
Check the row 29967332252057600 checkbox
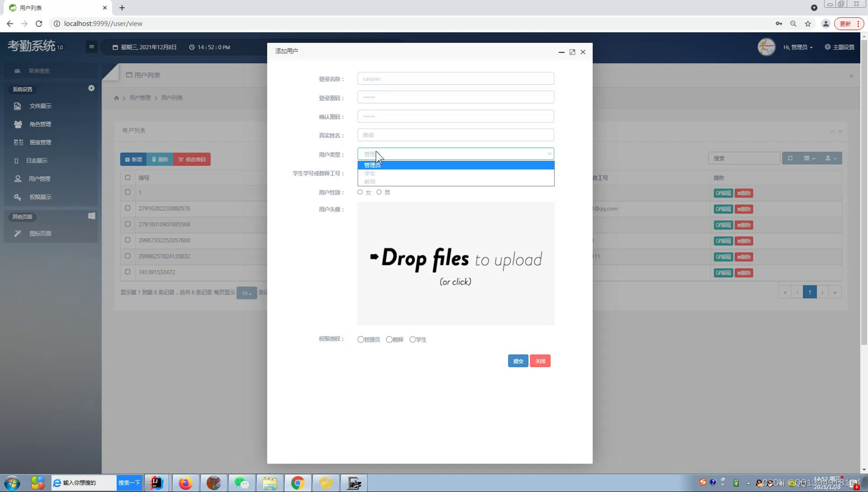127,240
